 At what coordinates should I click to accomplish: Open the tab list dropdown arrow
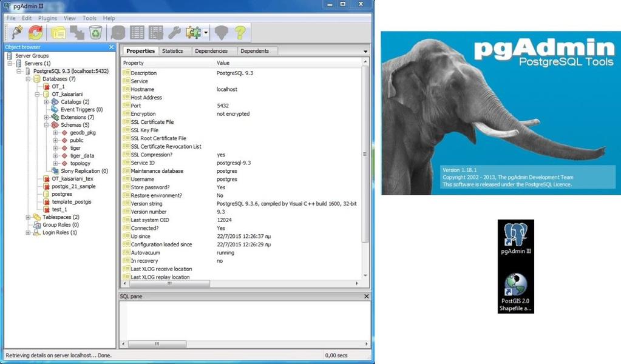(x=365, y=52)
